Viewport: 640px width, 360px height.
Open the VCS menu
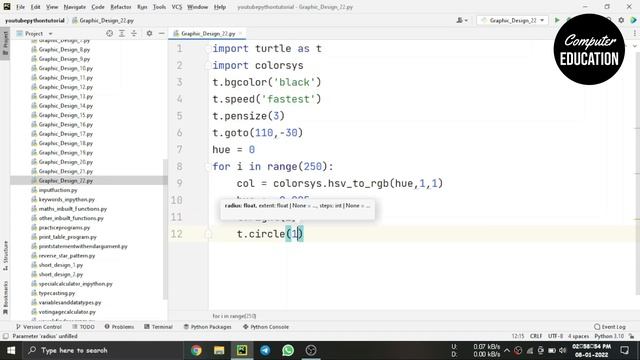[x=177, y=7]
